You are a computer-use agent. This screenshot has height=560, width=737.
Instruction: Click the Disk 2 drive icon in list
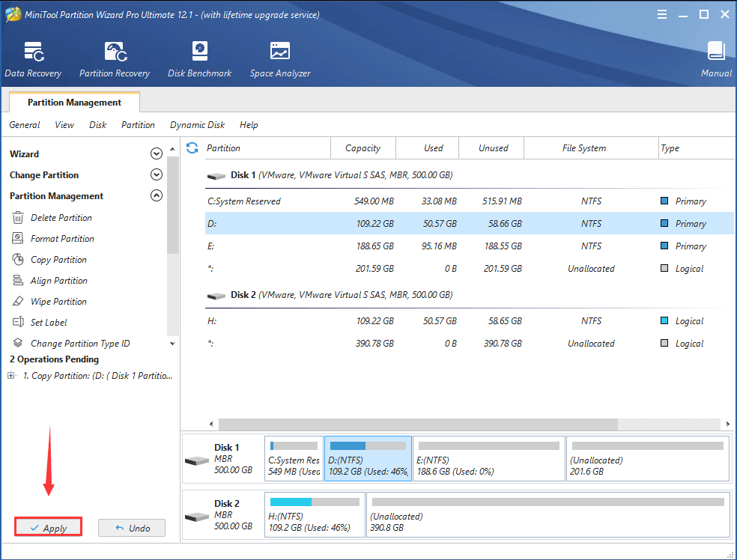216,296
